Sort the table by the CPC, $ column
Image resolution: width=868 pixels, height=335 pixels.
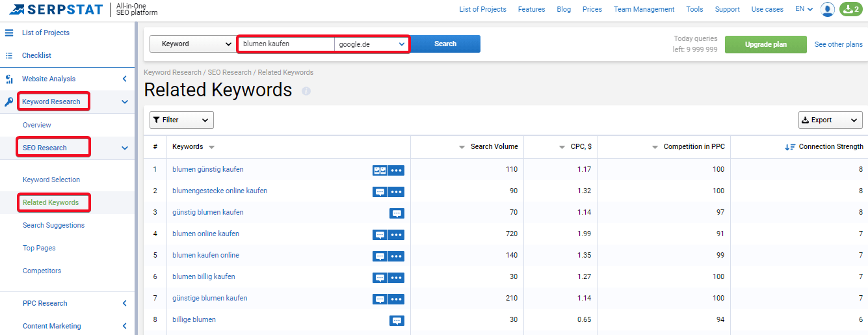point(575,146)
